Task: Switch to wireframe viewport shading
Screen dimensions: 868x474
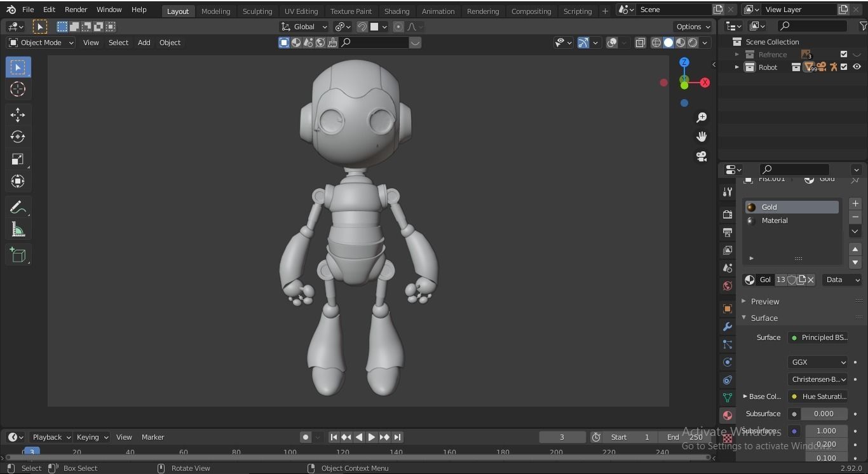Action: 656,43
